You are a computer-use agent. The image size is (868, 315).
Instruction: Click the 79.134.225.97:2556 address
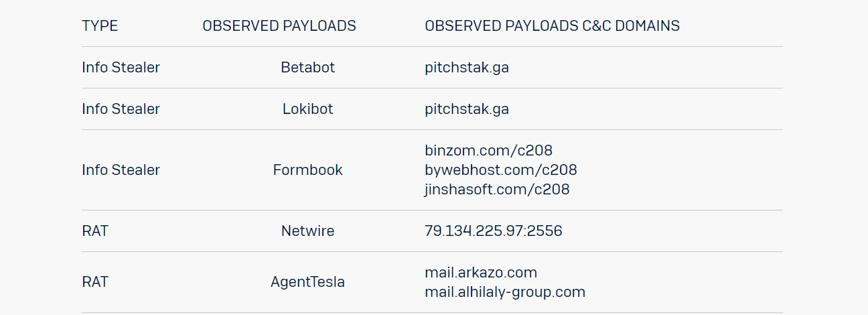(x=493, y=231)
